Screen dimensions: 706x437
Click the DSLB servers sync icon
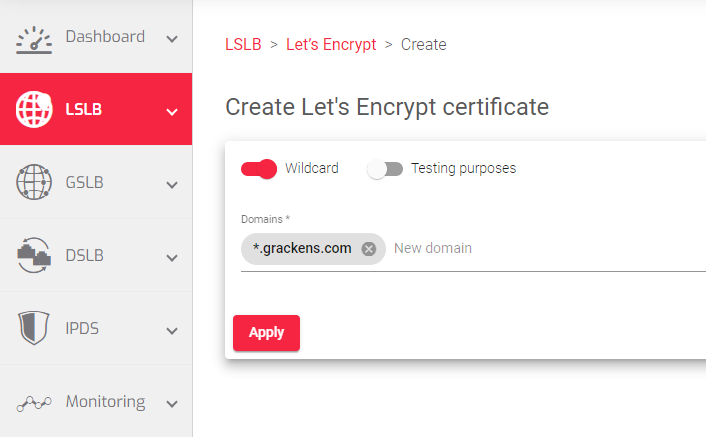click(34, 255)
